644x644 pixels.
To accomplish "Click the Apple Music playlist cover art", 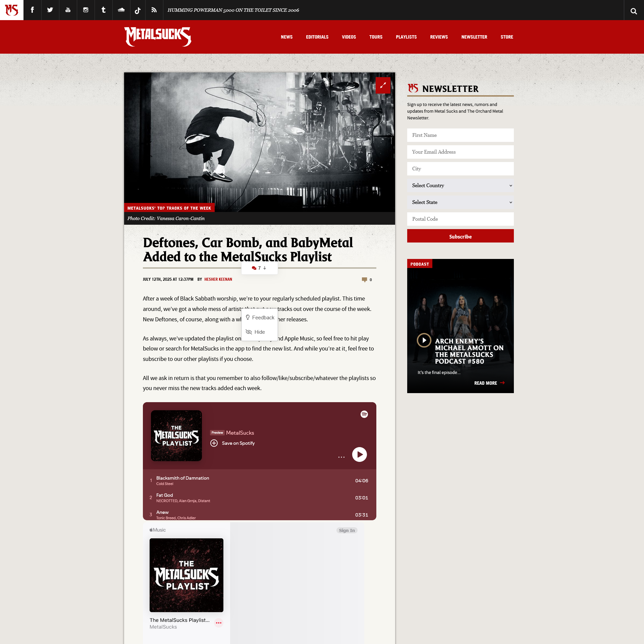I will [186, 575].
